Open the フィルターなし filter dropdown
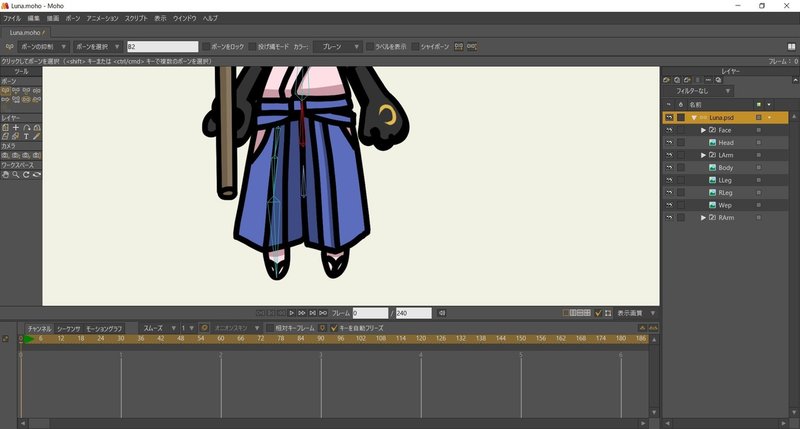This screenshot has width=800, height=429. [698, 91]
